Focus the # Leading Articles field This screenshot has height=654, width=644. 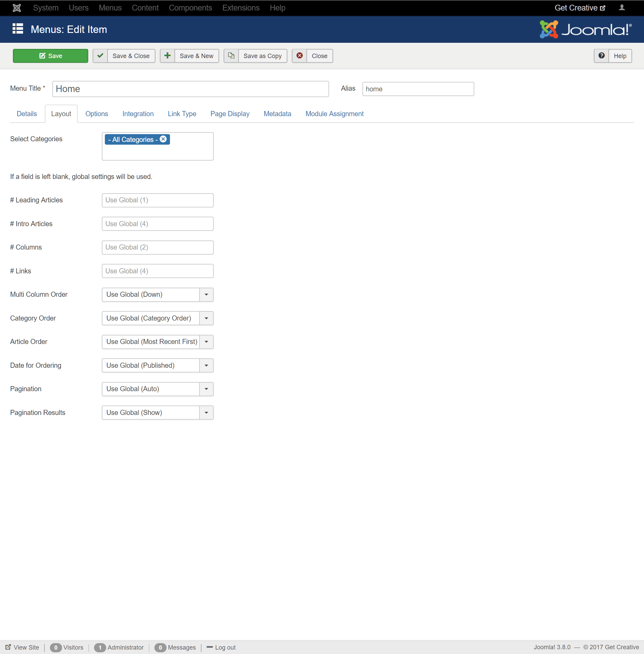pos(158,200)
